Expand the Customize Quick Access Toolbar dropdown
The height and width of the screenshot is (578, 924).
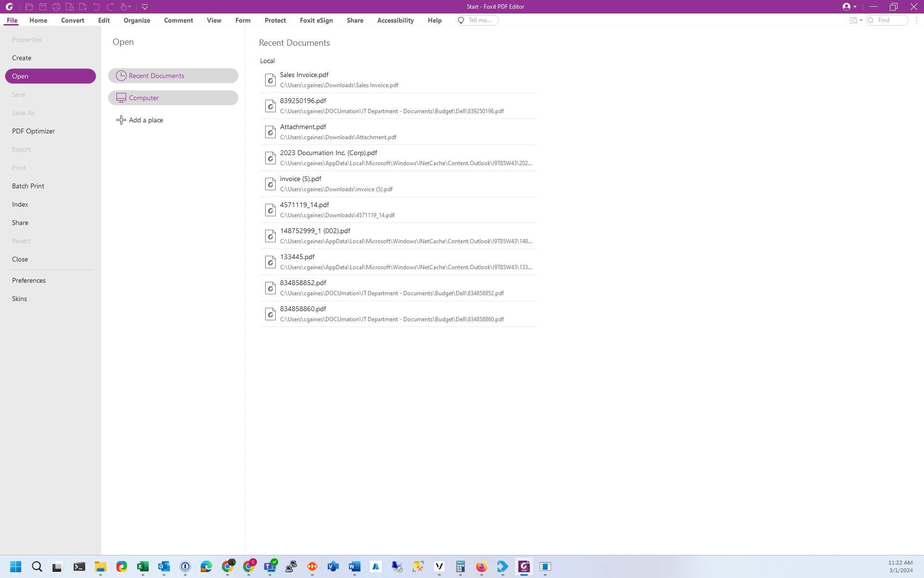(145, 7)
